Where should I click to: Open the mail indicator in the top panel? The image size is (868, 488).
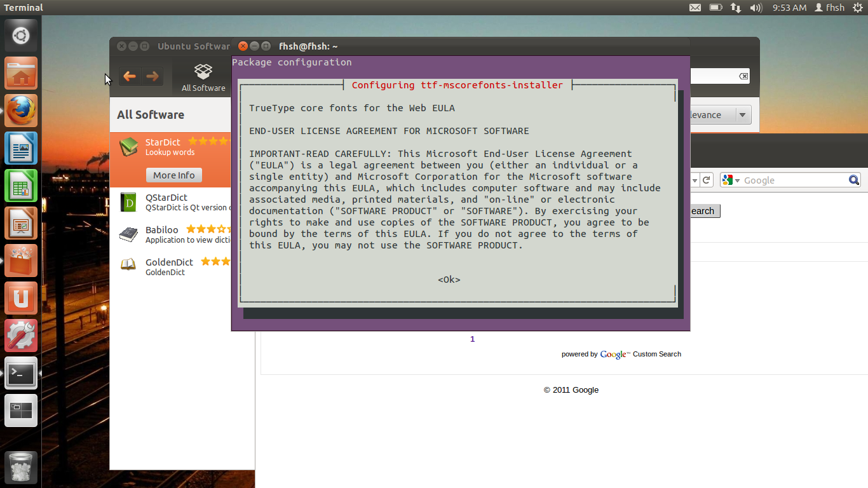tap(695, 8)
